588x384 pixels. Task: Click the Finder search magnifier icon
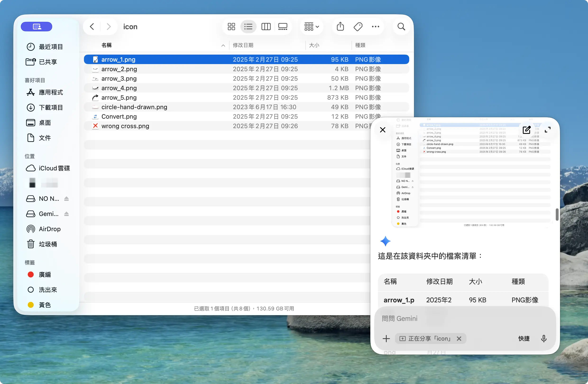pos(401,27)
